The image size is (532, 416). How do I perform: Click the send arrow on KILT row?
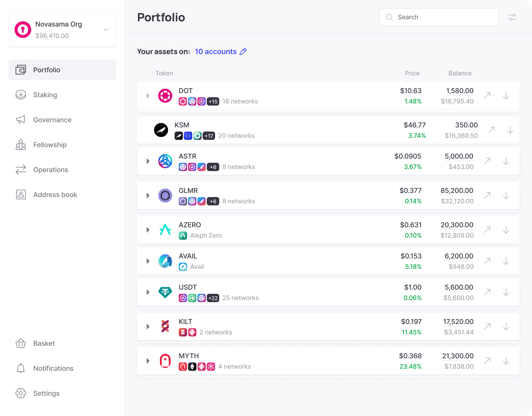point(487,326)
